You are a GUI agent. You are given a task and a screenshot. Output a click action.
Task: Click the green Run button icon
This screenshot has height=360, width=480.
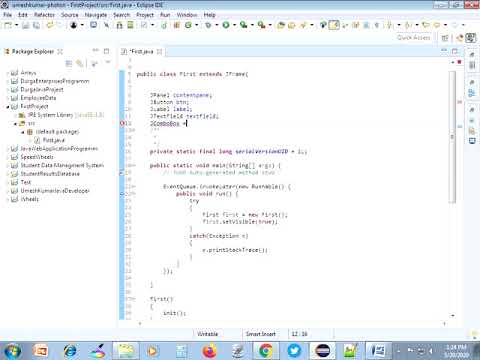pyautogui.click(x=226, y=25)
